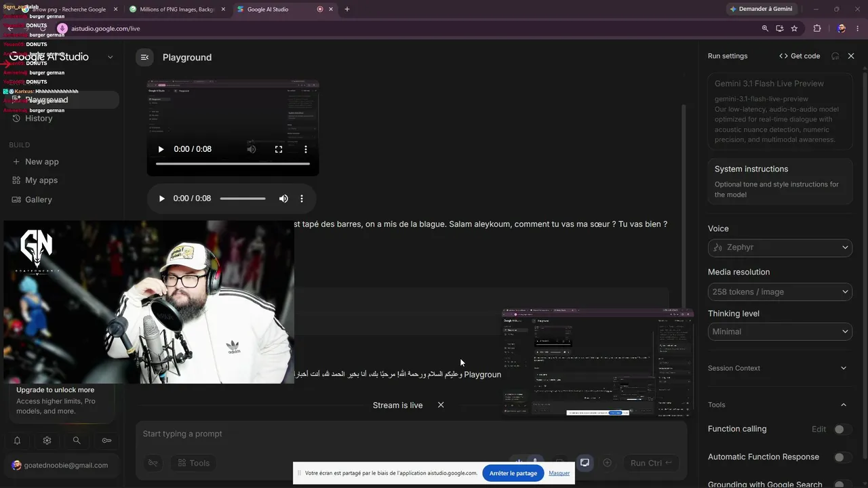Toggle the screen share icon in prompt bar
The image size is (868, 488).
(585, 463)
